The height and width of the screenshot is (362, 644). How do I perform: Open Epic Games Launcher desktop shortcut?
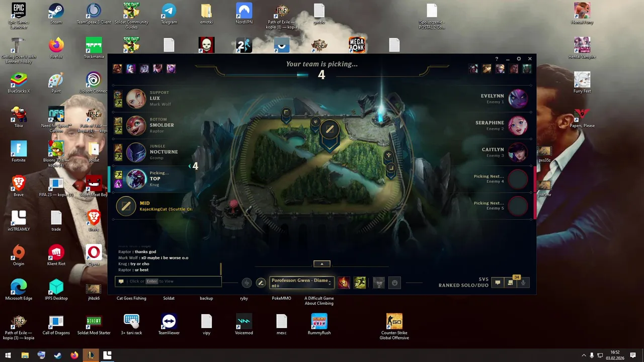pyautogui.click(x=19, y=16)
